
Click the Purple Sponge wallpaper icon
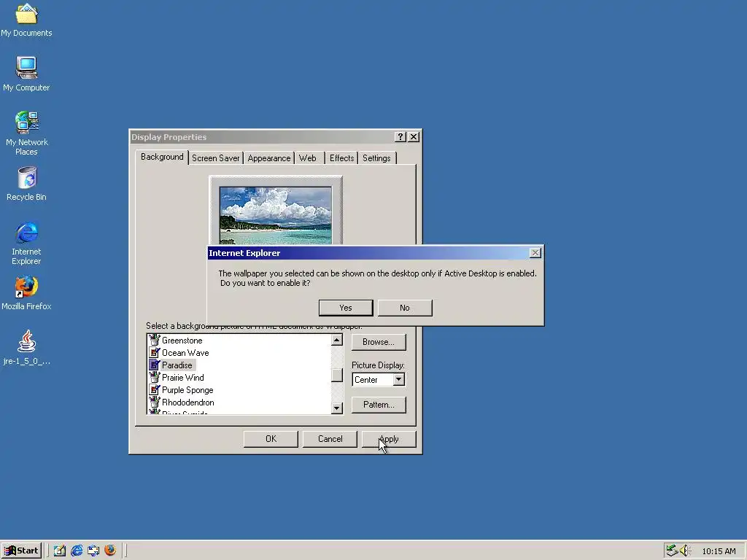coord(155,389)
